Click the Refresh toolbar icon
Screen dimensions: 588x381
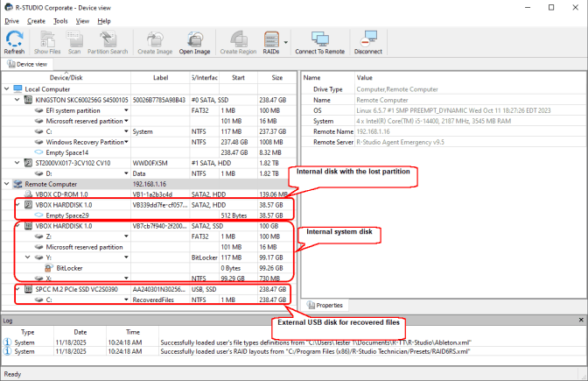click(x=14, y=41)
